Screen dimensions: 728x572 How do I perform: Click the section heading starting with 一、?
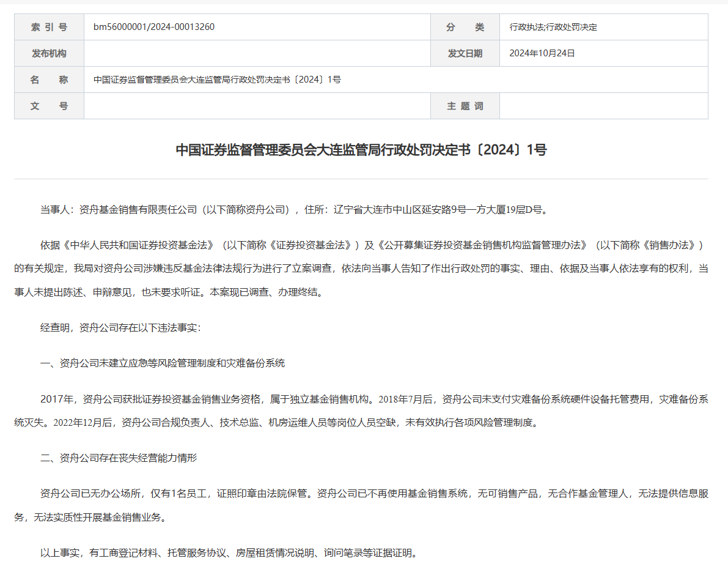point(163,363)
